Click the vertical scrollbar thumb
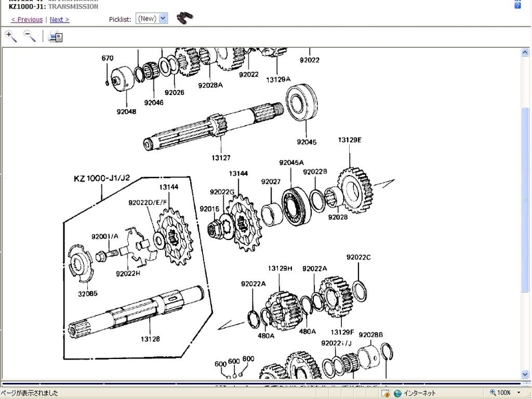Image resolution: width=532 pixels, height=399 pixels. point(525,199)
